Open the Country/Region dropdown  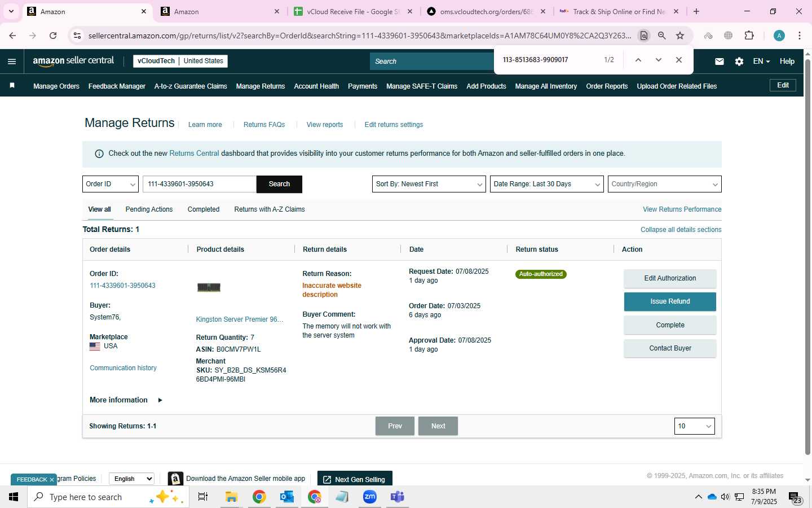tap(664, 184)
